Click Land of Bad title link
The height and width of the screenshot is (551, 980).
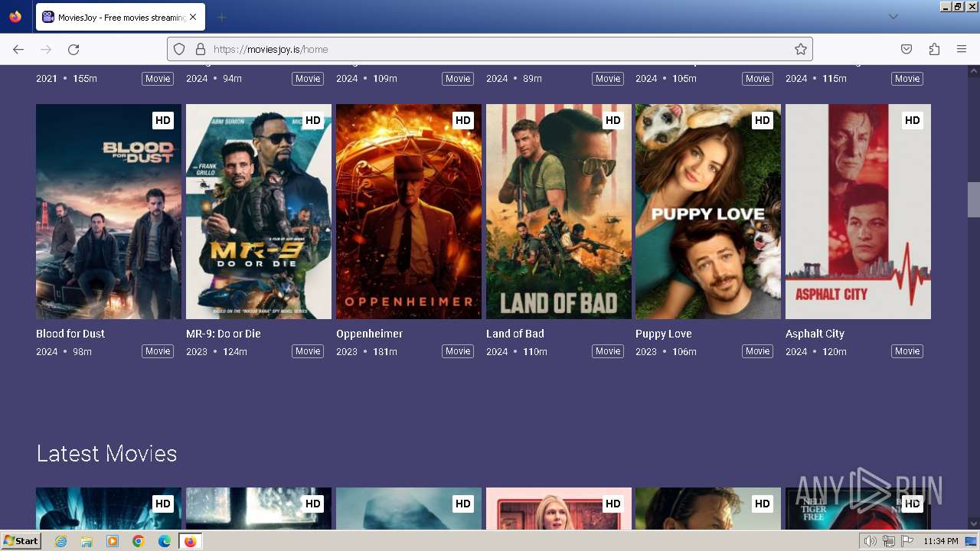click(x=515, y=334)
